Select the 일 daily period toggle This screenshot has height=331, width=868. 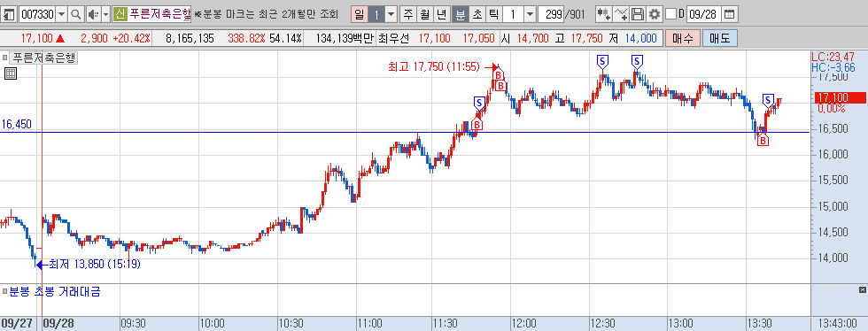pos(360,14)
